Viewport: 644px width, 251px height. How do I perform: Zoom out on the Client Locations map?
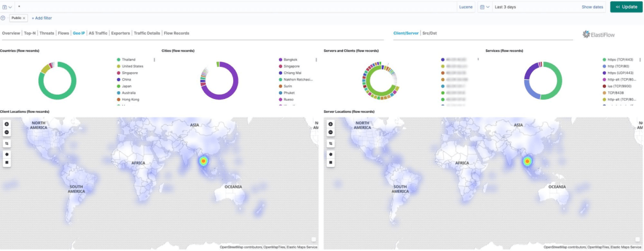coord(7,132)
